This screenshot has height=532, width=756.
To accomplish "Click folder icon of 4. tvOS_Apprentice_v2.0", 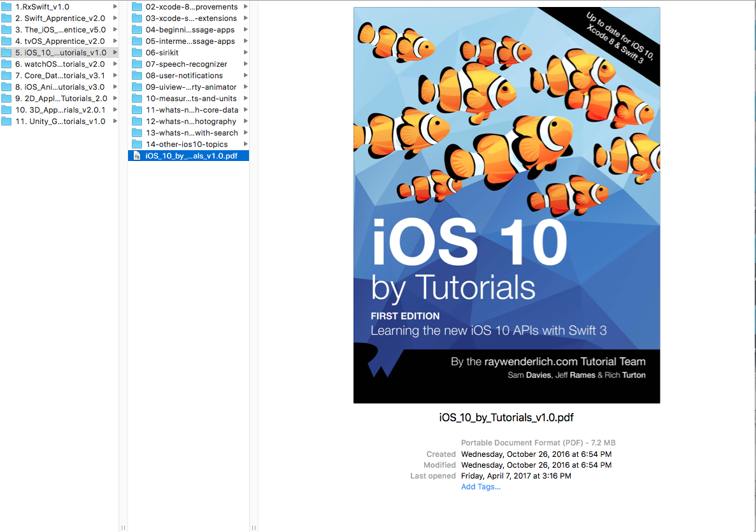I will (6, 41).
